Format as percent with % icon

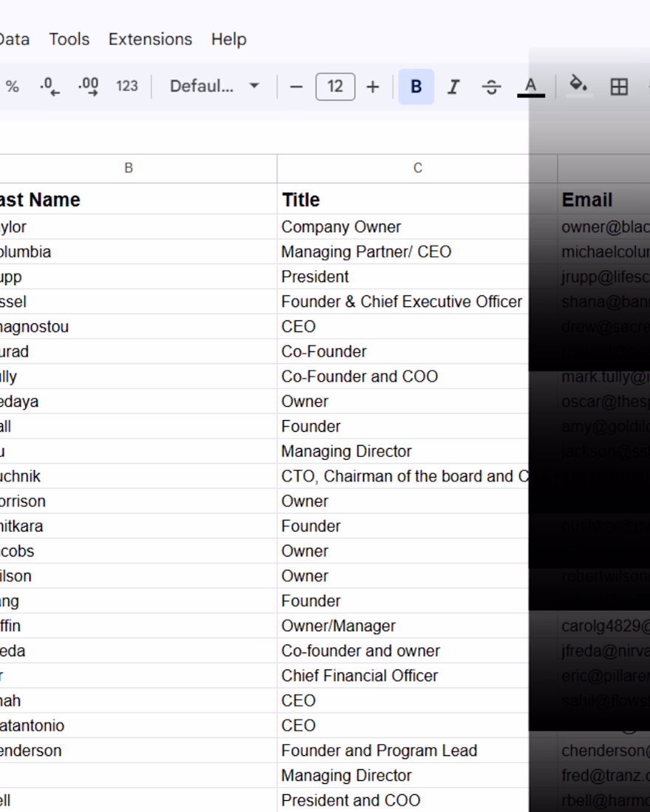13,86
